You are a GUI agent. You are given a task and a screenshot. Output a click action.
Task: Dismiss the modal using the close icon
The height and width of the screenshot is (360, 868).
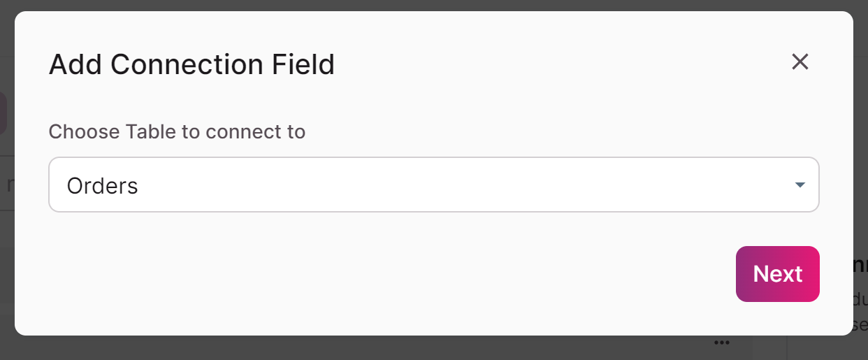tap(800, 62)
